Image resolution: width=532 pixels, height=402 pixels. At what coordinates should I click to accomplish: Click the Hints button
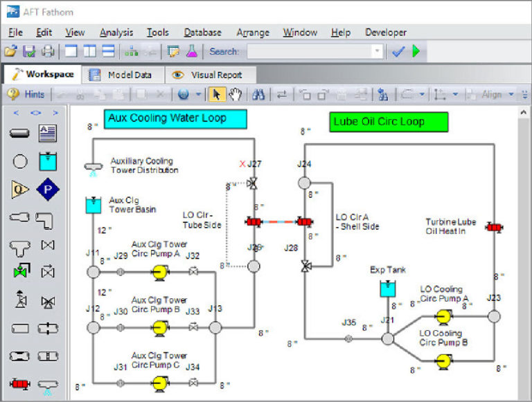click(x=26, y=94)
